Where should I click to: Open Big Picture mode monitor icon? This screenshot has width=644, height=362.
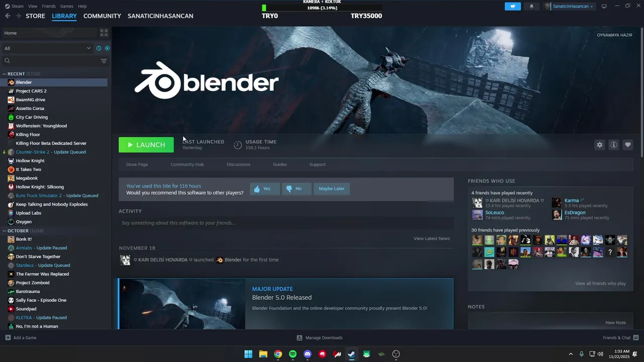604,6
